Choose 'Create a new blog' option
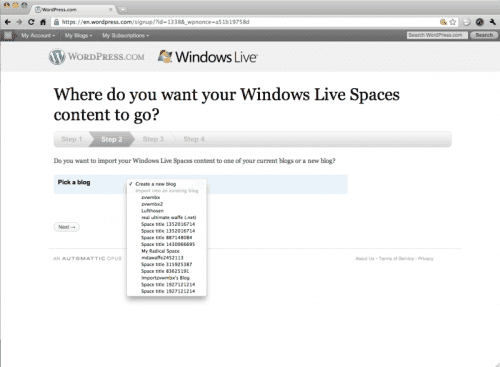The height and width of the screenshot is (367, 500). (x=166, y=184)
